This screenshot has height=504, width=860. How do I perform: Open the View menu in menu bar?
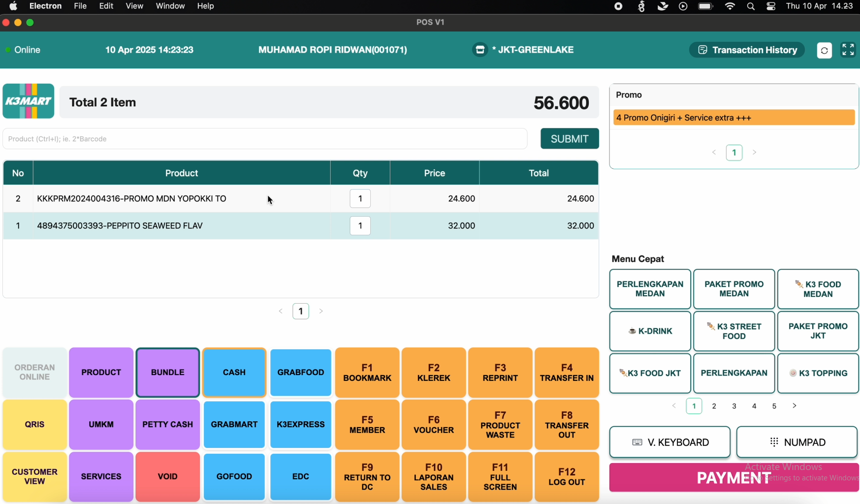tap(134, 6)
